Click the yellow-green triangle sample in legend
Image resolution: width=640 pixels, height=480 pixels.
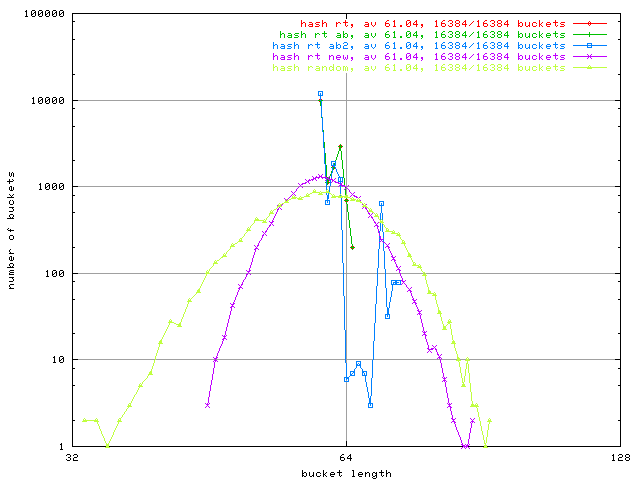click(589, 68)
